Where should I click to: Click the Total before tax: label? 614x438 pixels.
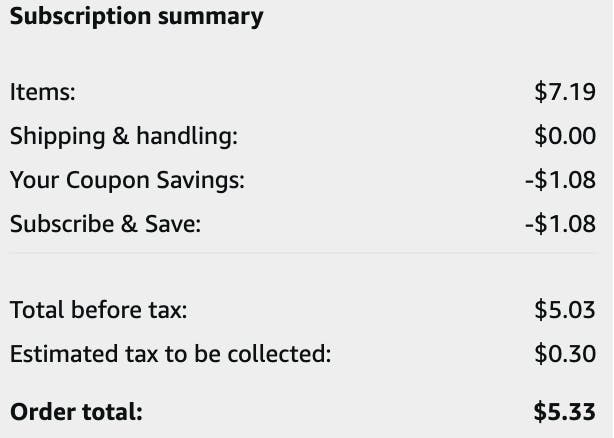click(99, 310)
